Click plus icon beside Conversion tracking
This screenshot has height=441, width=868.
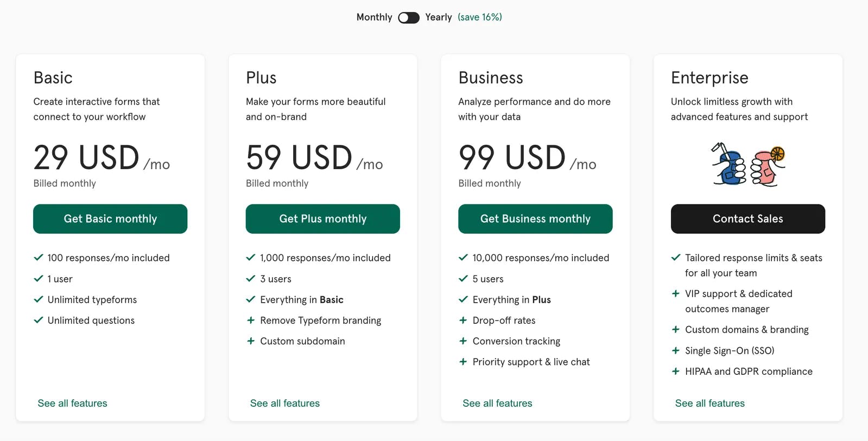point(463,341)
